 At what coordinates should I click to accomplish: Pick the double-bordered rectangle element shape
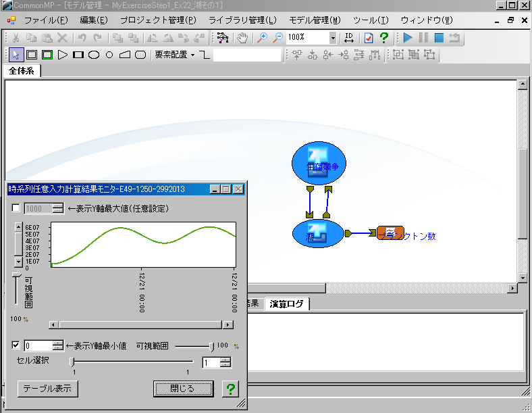[x=32, y=55]
